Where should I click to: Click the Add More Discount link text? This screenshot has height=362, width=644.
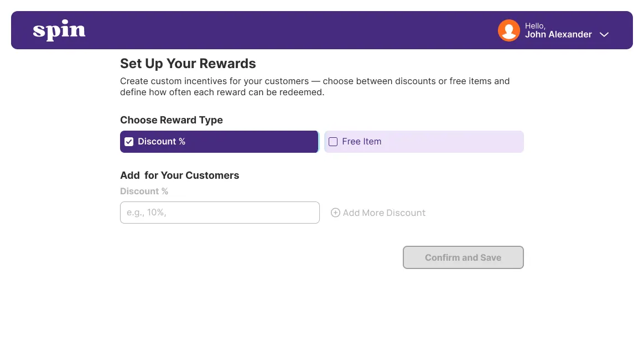[x=384, y=213]
